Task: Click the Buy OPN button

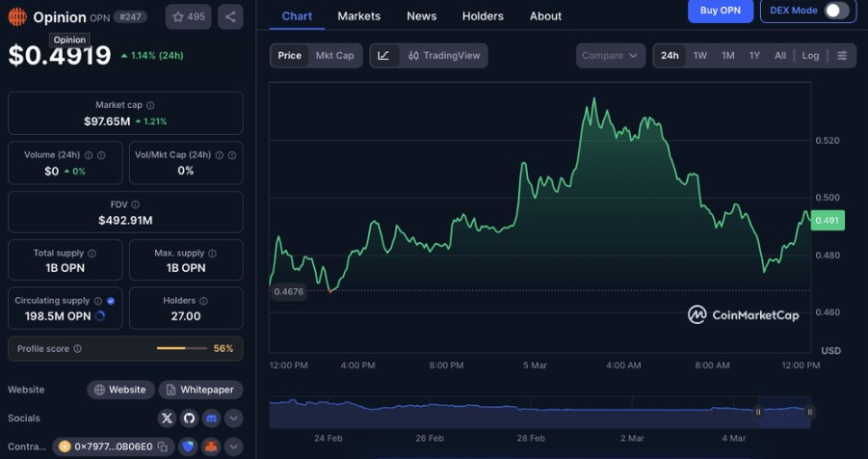Action: [x=721, y=11]
